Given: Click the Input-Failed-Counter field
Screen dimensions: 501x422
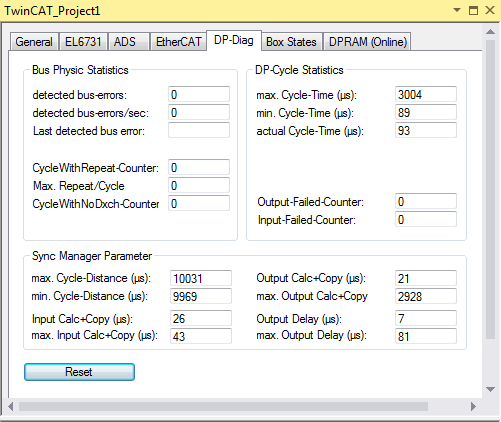Looking at the screenshot, I should [x=426, y=220].
